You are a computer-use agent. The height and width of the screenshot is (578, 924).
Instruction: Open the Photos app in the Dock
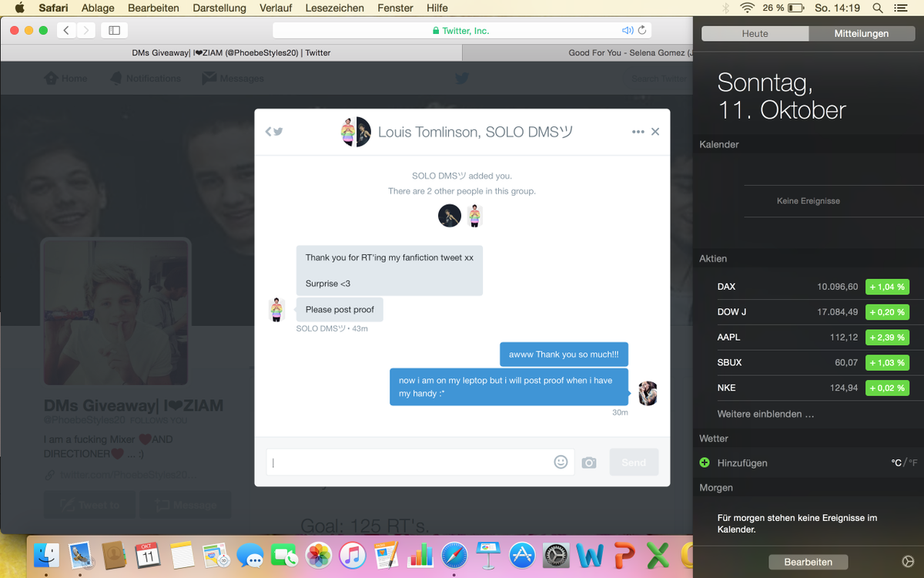click(318, 556)
